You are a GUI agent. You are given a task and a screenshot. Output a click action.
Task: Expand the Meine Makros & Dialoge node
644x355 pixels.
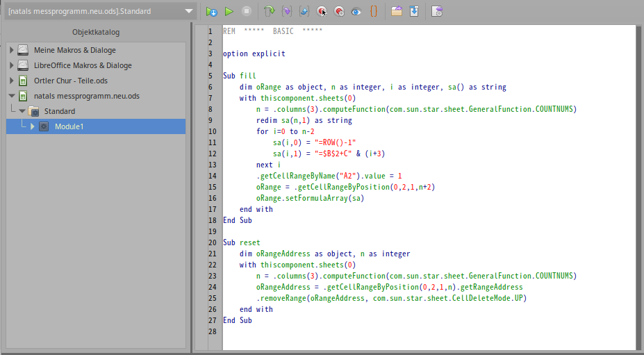click(12, 50)
